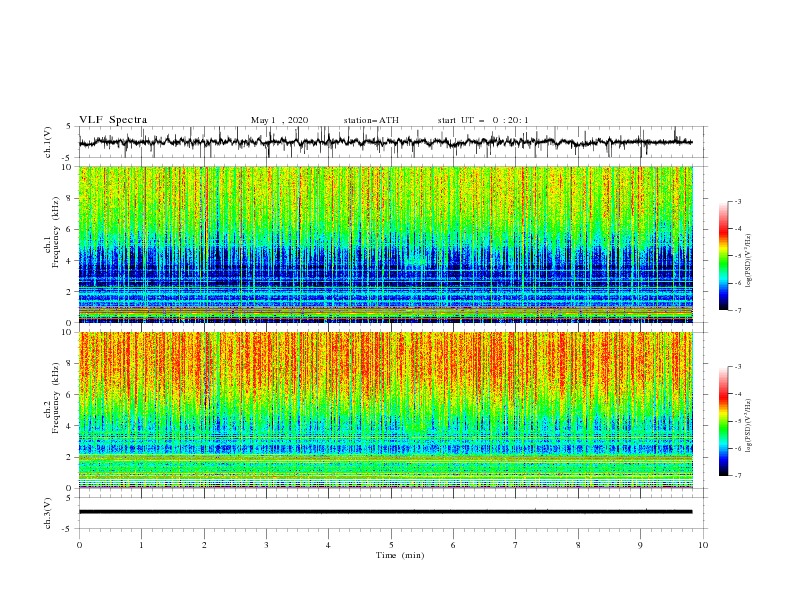Click the "3" tick on the time axis

[266, 545]
